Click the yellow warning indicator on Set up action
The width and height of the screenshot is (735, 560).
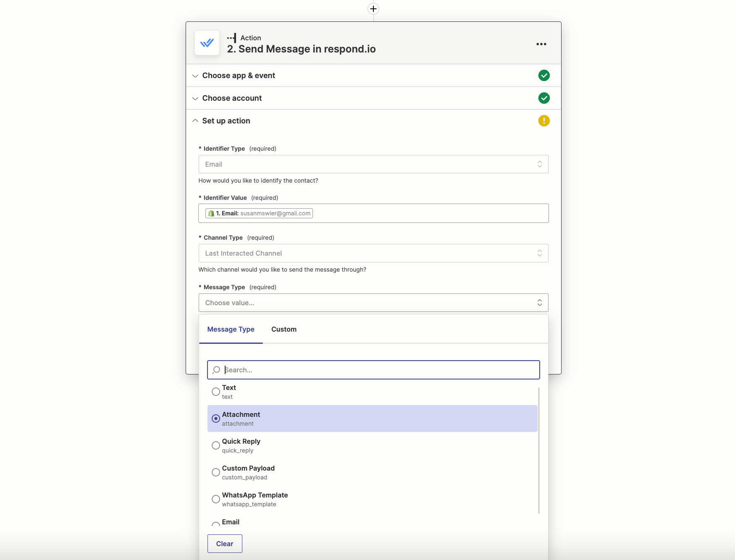tap(544, 120)
